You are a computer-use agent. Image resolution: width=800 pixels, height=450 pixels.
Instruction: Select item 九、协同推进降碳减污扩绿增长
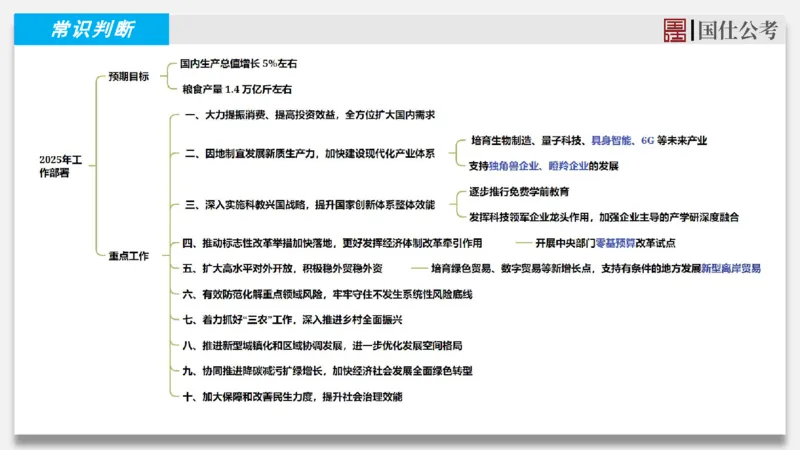327,371
